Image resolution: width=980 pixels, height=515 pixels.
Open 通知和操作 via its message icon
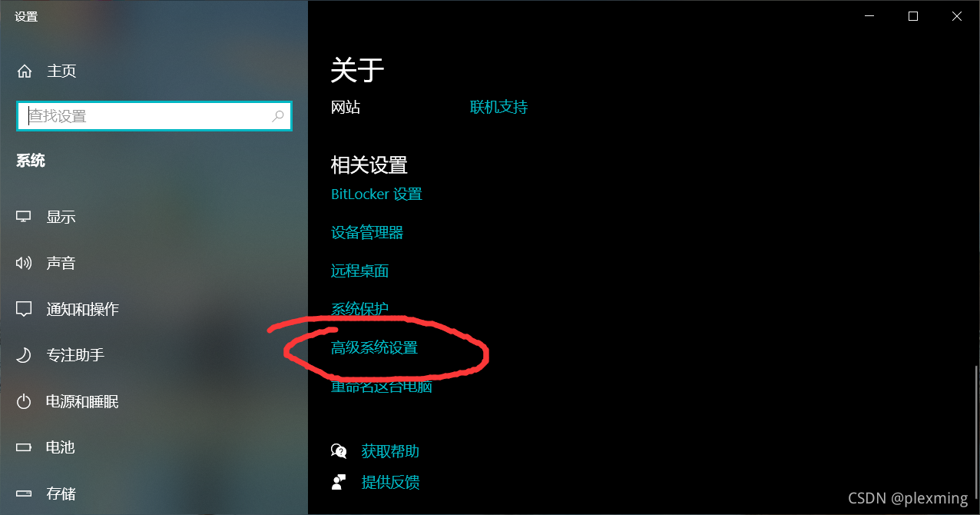click(24, 309)
